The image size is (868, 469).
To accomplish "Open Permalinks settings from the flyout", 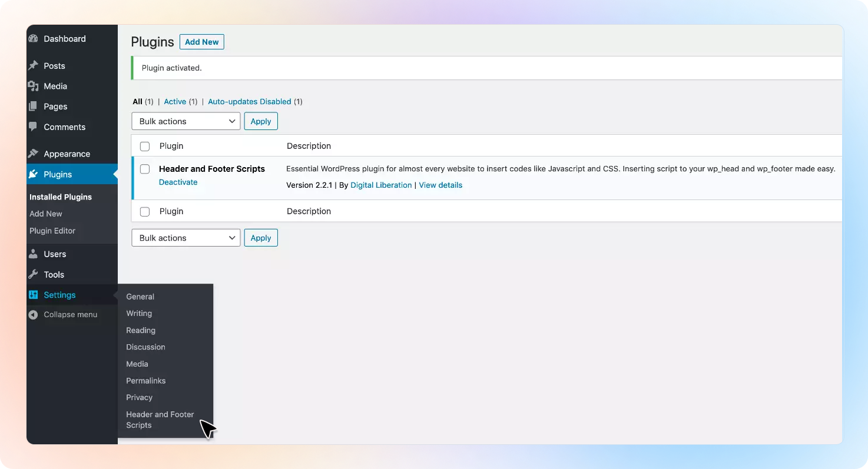I will click(x=146, y=381).
